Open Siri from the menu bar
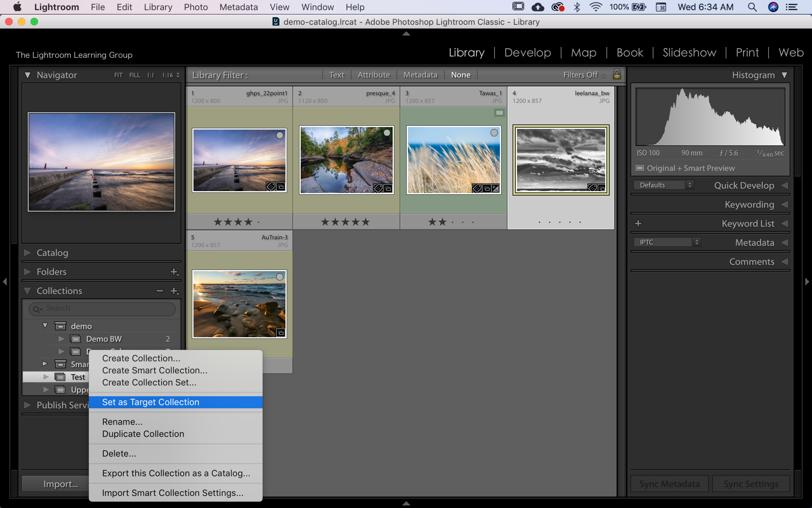Viewport: 812px width, 508px height. click(773, 7)
